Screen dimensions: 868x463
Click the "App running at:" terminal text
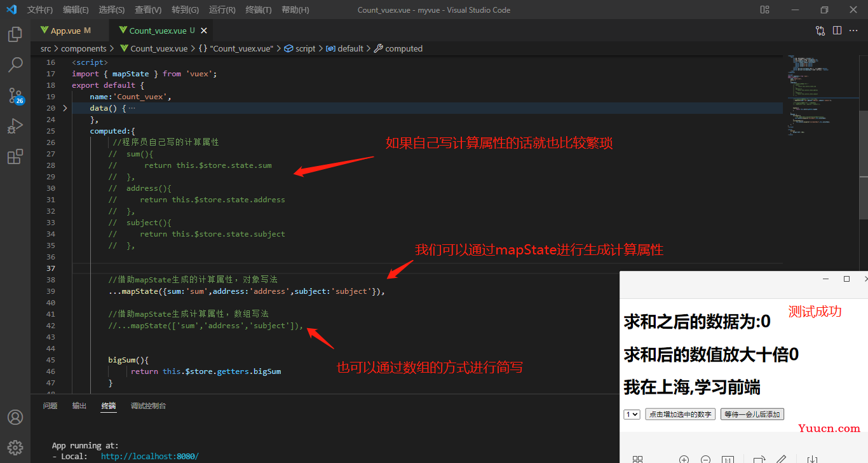click(x=85, y=446)
